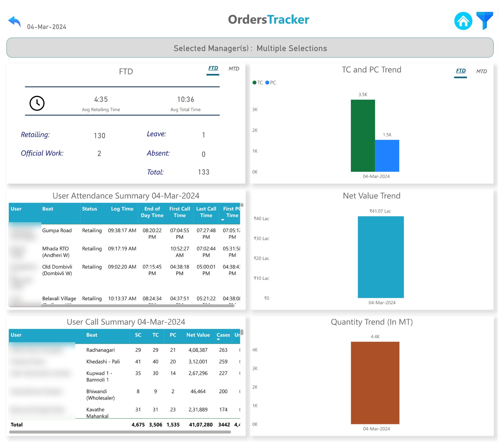Click the Quantity Trend 4.4K bar
The image size is (504, 447).
pos(375,383)
